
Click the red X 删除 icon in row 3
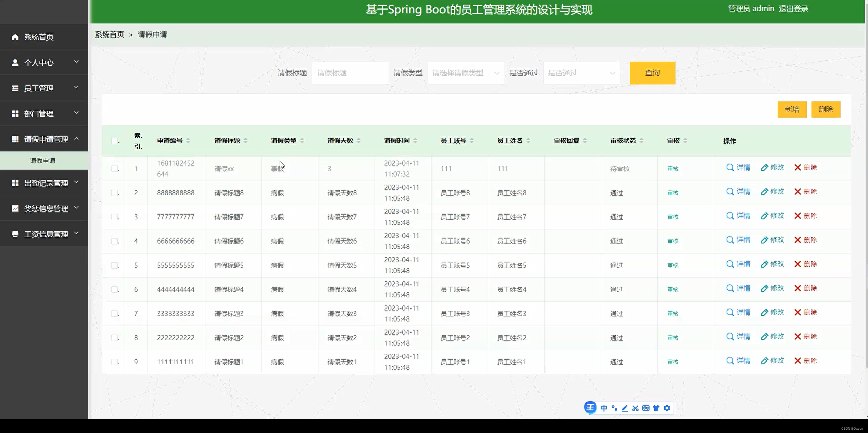click(x=797, y=216)
